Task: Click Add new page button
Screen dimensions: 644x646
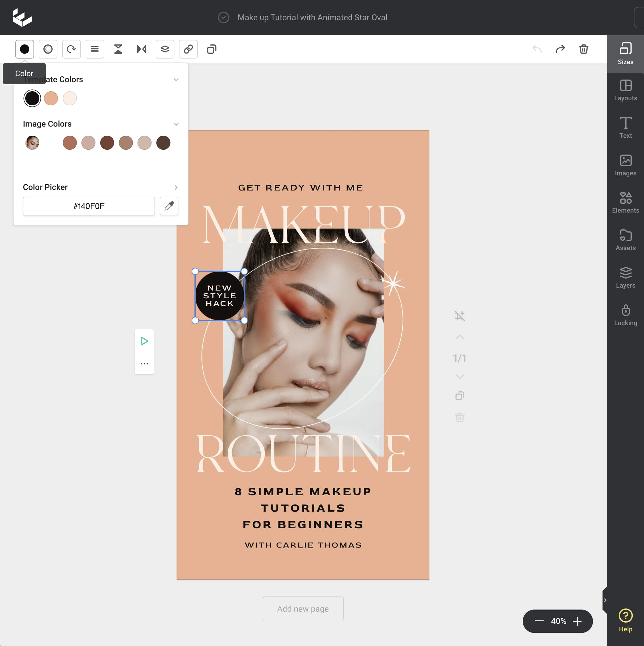Action: tap(303, 609)
